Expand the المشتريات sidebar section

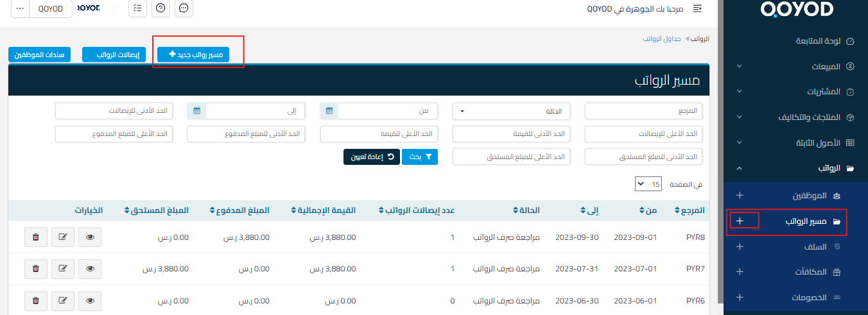click(x=796, y=92)
